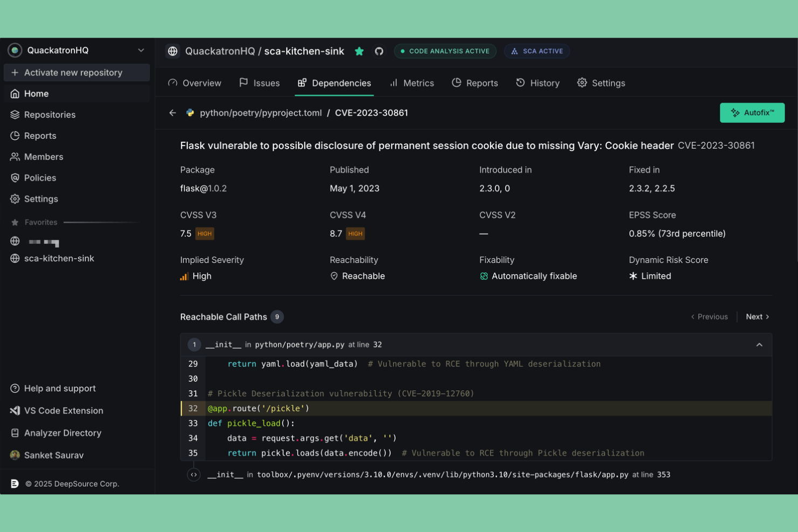Click the call path number 1 badge
The height and width of the screenshot is (532, 798).
coord(194,344)
